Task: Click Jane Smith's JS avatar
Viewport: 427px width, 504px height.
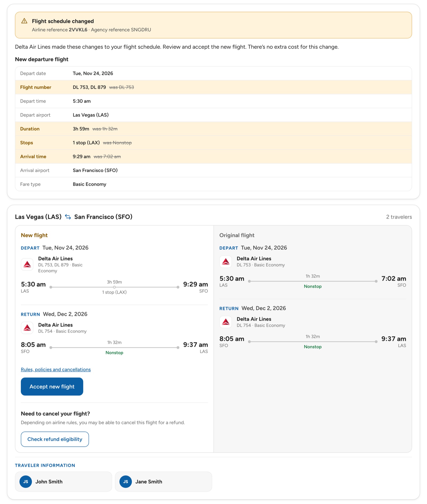Action: click(x=126, y=482)
